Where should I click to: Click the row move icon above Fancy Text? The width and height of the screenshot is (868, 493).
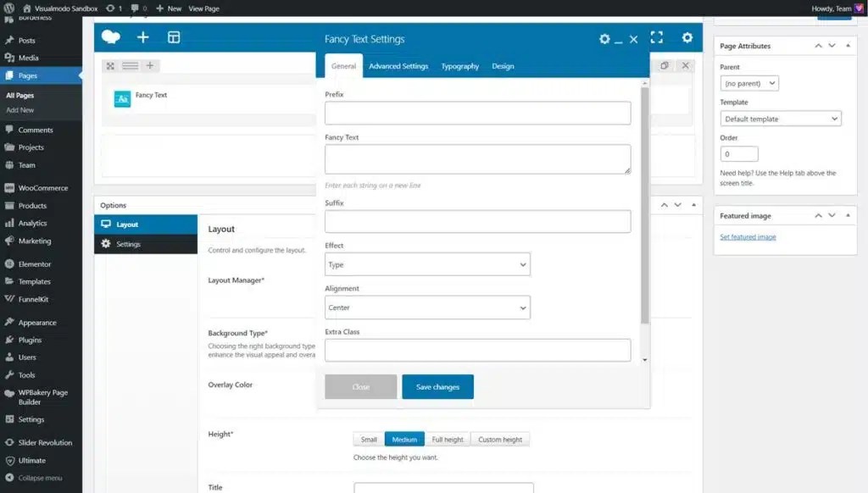108,64
